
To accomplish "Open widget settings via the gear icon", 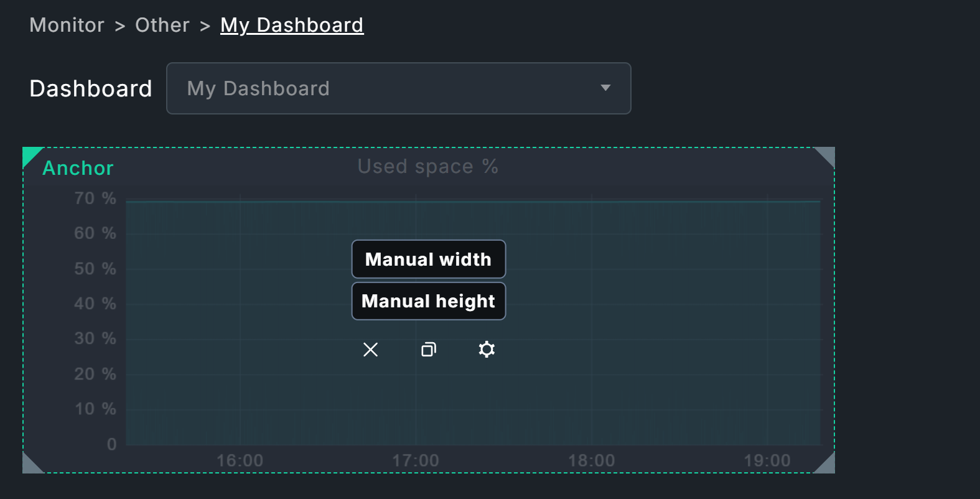I will coord(487,350).
